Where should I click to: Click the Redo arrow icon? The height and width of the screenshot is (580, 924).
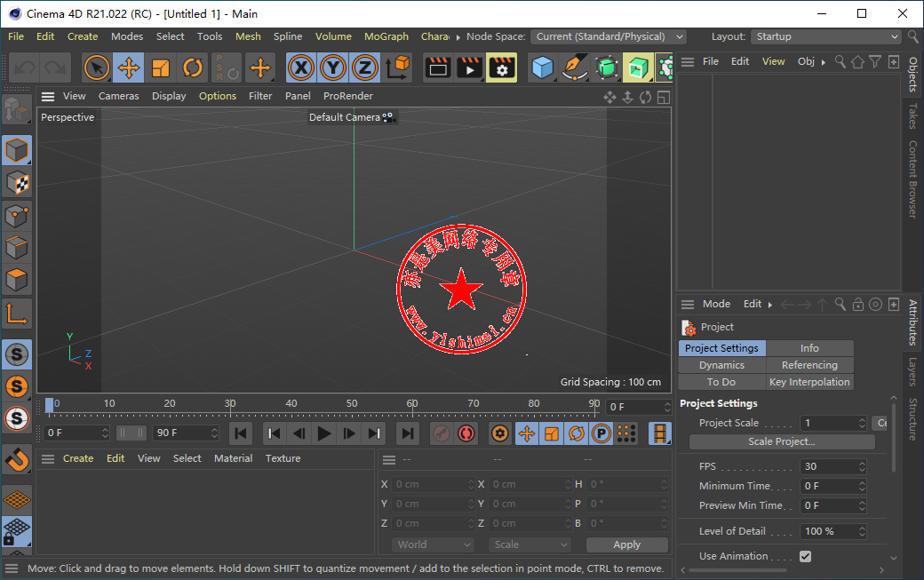coord(55,68)
